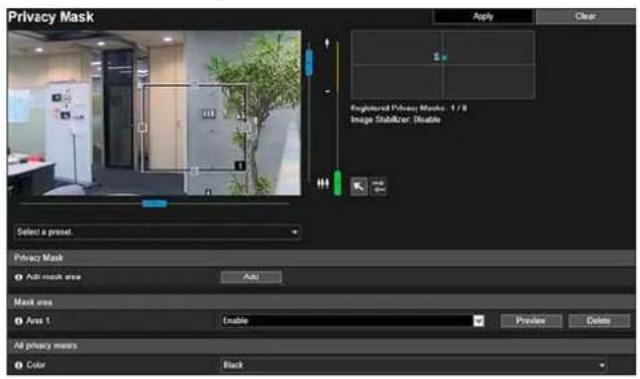Click the Clear button
Viewport: 640px width, 379px height.
(x=585, y=16)
